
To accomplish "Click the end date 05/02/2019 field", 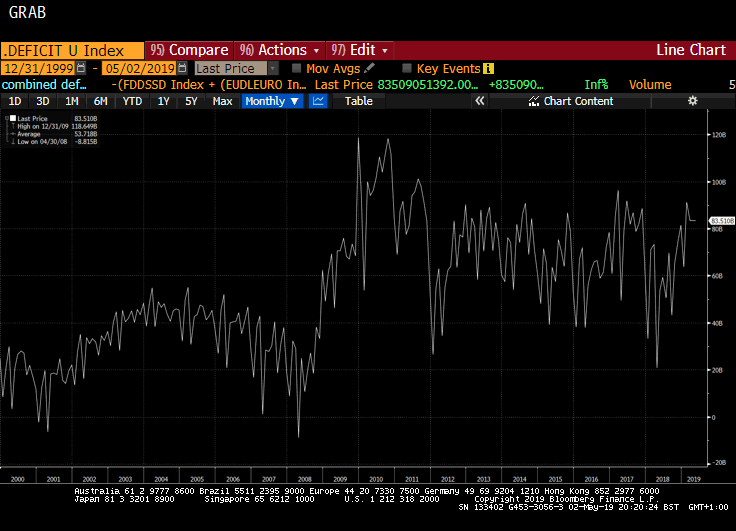I will [140, 69].
